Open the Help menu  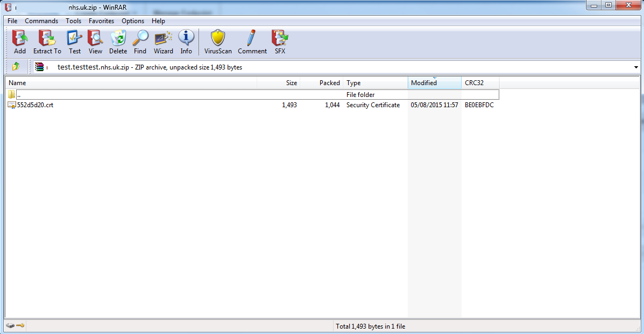158,21
